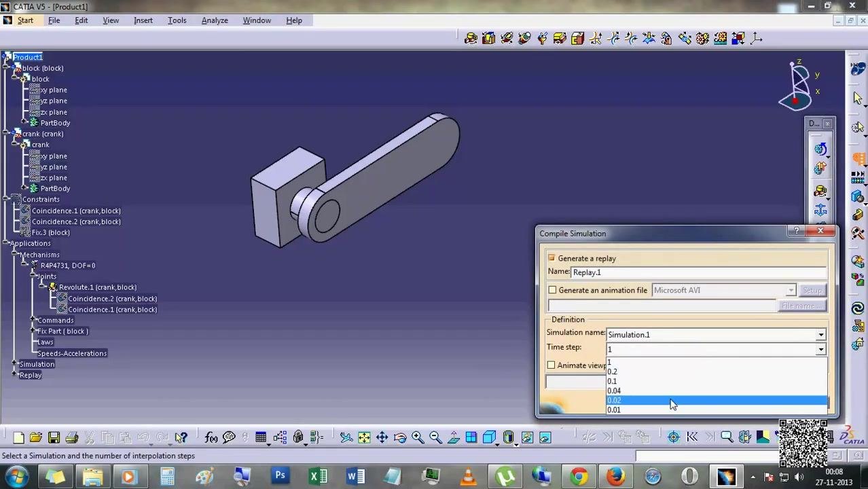Close the small DMU toolbar panel
Viewport: 868px width, 489px height.
[x=827, y=124]
